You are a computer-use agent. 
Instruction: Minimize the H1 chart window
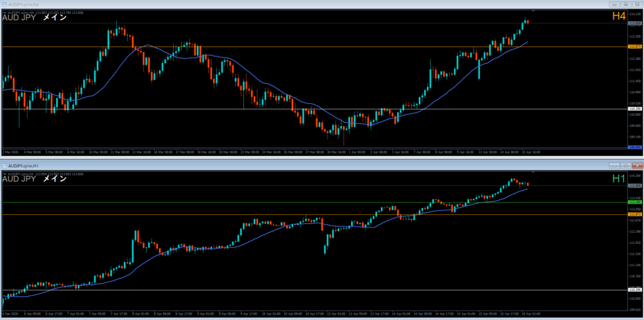(x=614, y=165)
